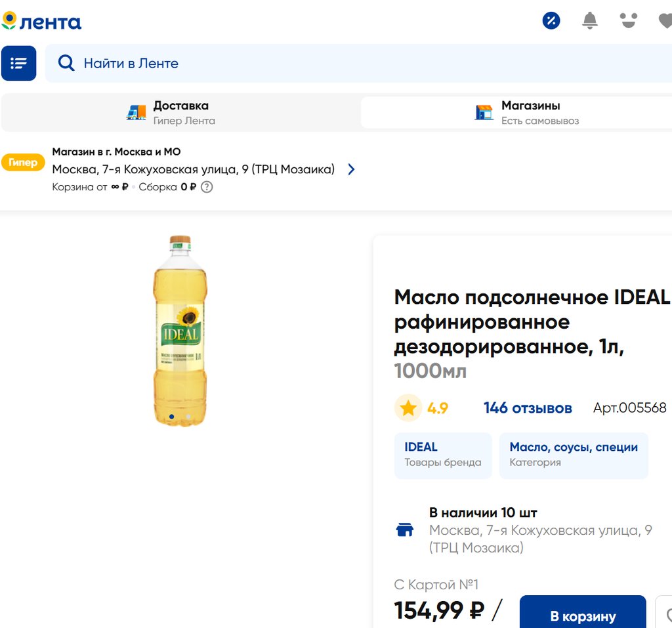
Task: Click the Корзина от ∞ ₽ text
Action: point(90,187)
